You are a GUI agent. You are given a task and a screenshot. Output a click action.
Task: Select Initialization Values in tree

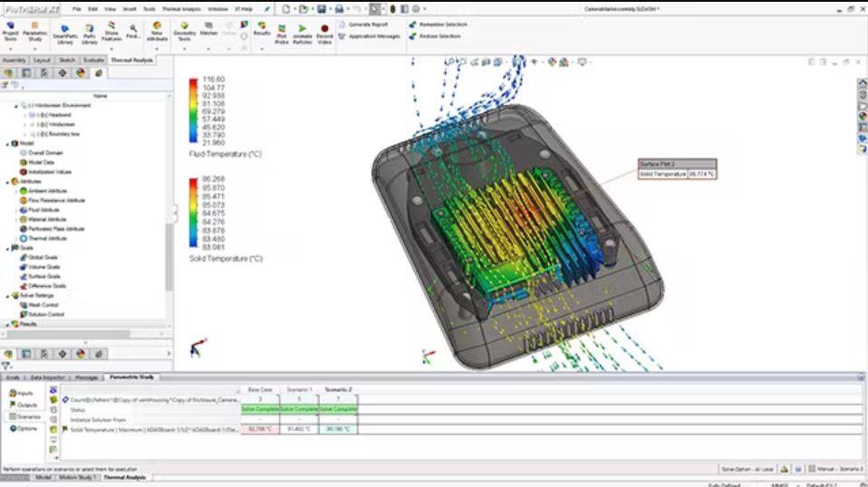click(49, 172)
